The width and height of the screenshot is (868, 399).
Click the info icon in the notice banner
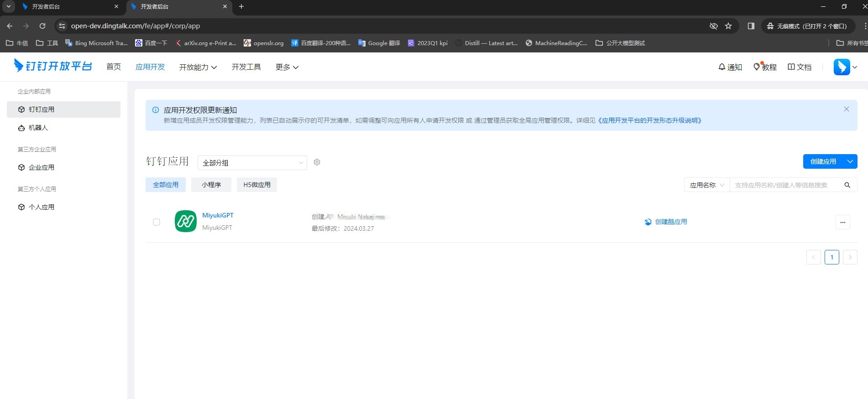click(156, 110)
